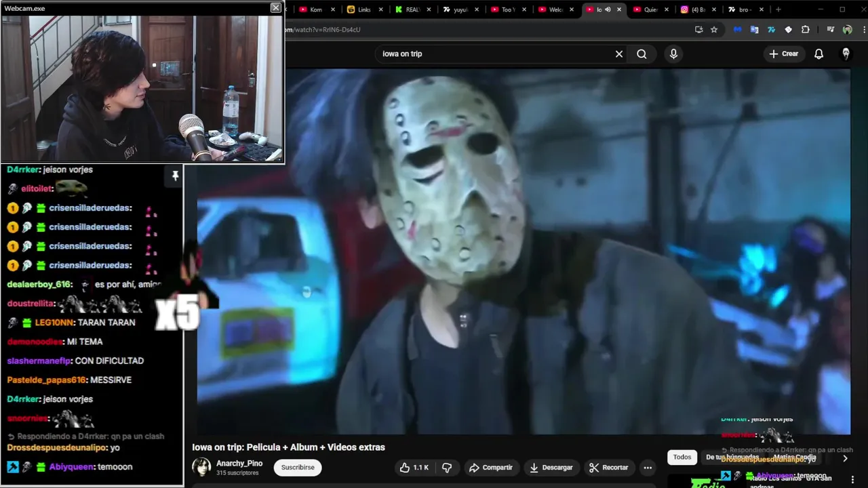
Task: Click the YouTube search magnifier button
Action: point(642,54)
